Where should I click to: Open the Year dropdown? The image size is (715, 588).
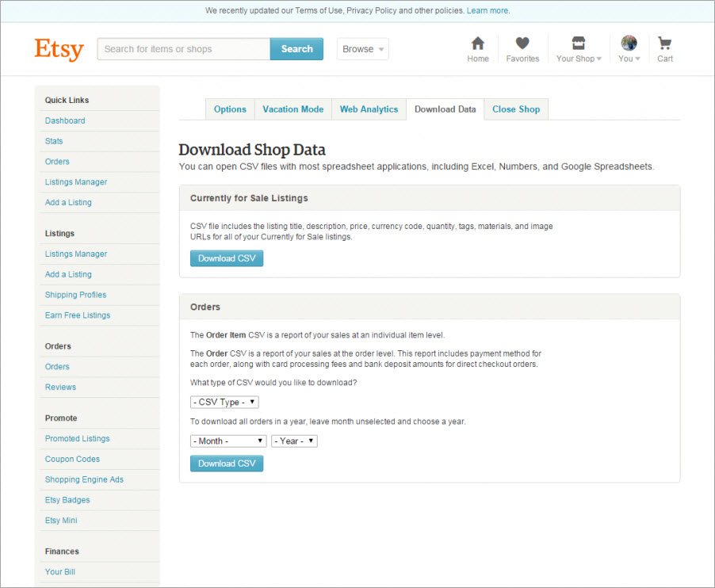tap(294, 441)
